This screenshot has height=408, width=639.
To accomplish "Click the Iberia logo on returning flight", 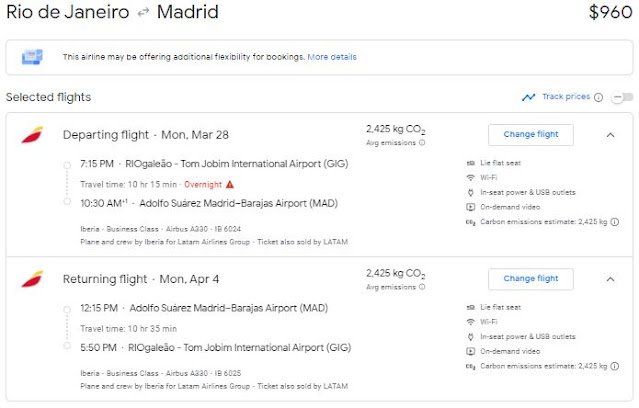I will (31, 279).
